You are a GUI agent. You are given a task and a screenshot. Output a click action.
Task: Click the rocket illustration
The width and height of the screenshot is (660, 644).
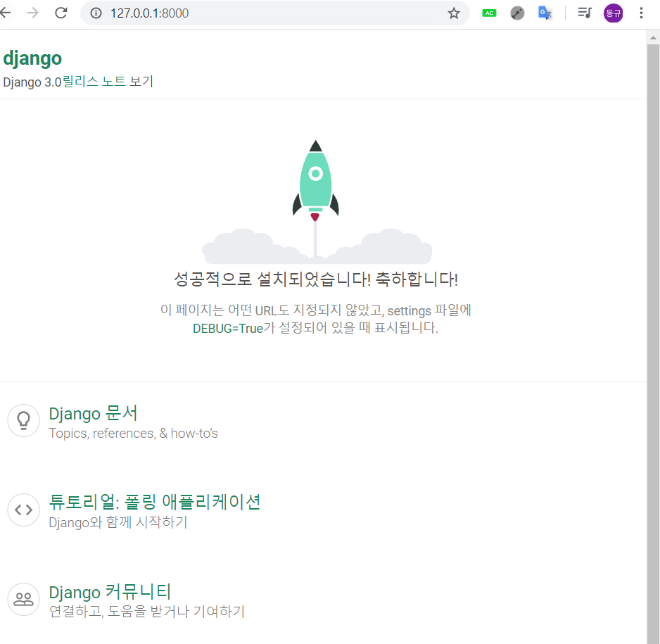point(316,202)
